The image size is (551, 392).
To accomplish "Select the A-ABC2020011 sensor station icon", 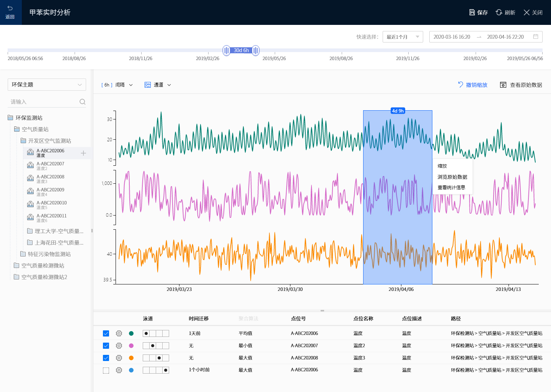I will [30, 217].
